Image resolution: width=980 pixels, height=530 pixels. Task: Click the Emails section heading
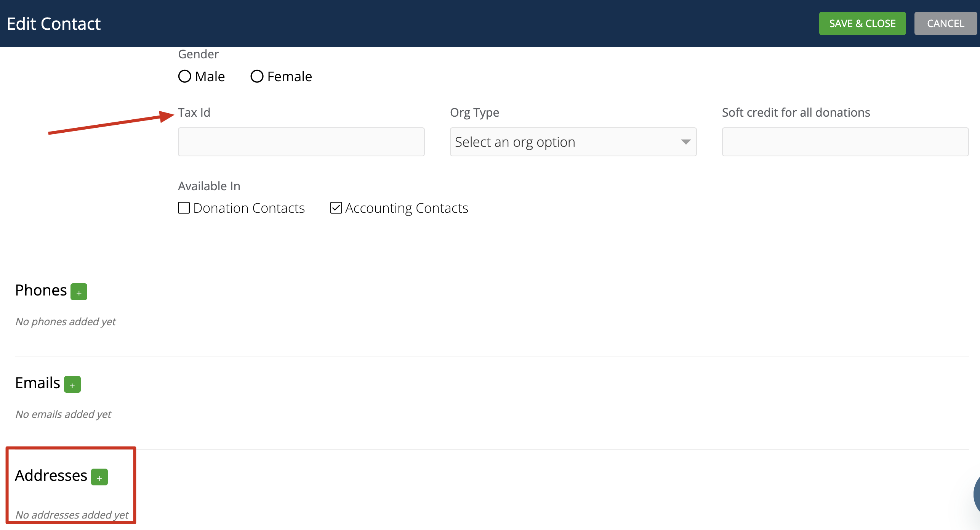click(37, 383)
